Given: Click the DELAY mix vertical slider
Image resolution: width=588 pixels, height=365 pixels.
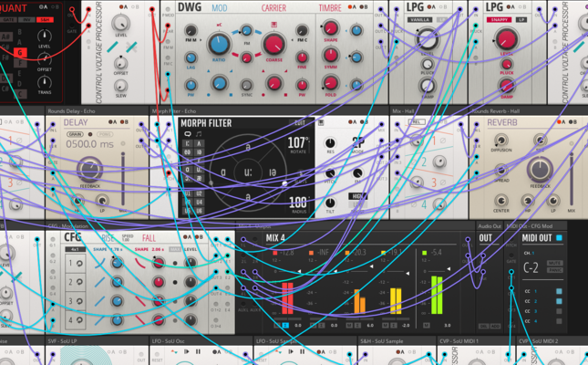Looking at the screenshot, I should click(122, 179).
